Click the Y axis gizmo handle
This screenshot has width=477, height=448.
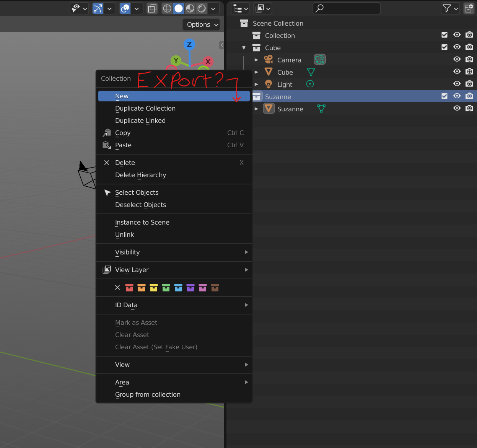(x=176, y=60)
